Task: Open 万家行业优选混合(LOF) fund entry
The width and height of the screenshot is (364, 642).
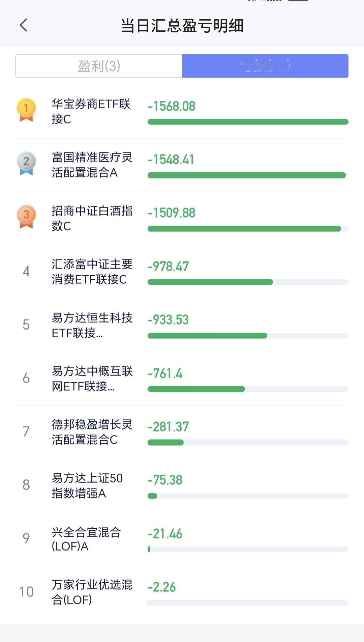Action: tap(182, 593)
